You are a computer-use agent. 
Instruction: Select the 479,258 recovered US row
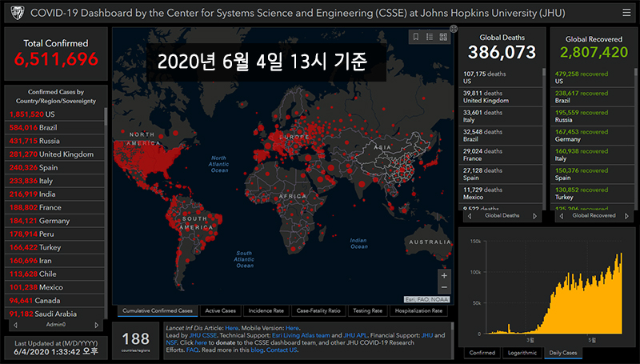[593, 78]
